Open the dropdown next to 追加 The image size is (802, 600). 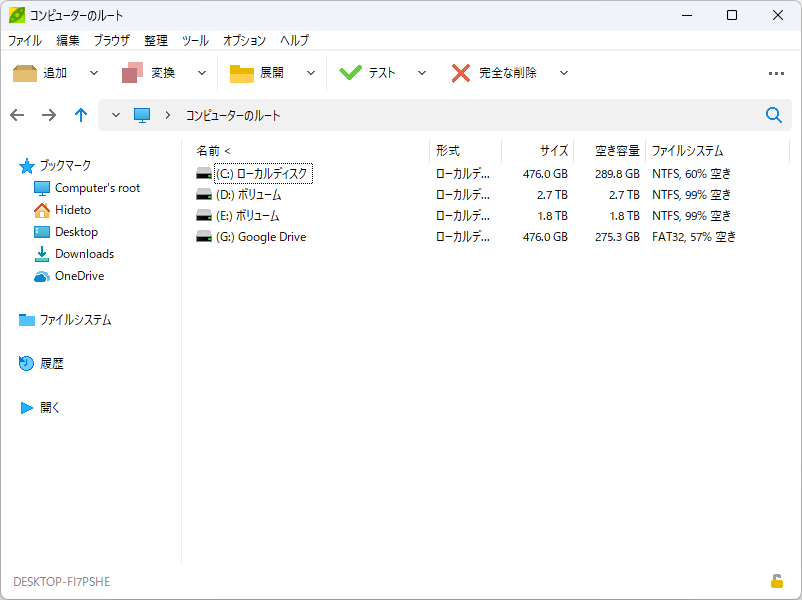93,72
